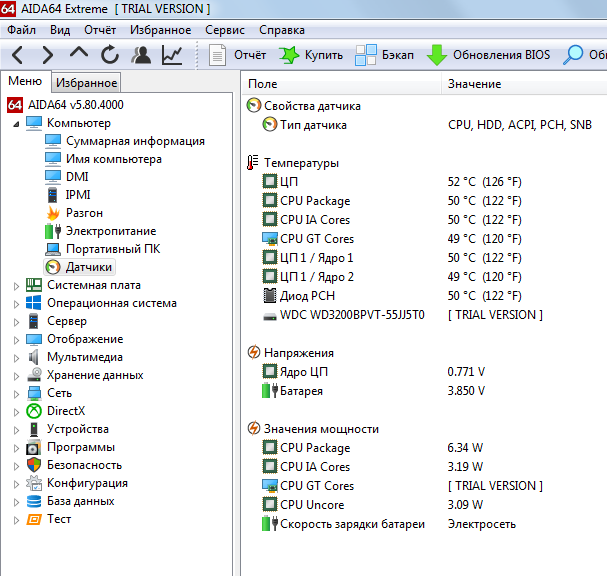Click the Мультимедиа speaker icon
Image resolution: width=607 pixels, height=576 pixels.
34,357
